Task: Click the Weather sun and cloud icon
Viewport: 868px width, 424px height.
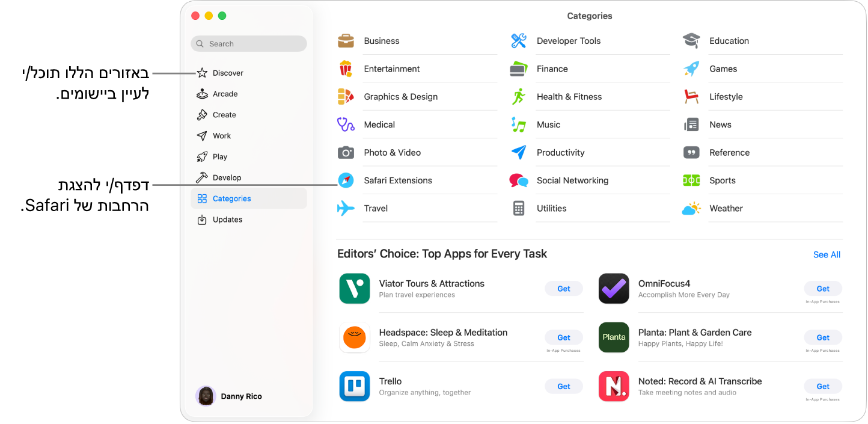Action: [691, 209]
